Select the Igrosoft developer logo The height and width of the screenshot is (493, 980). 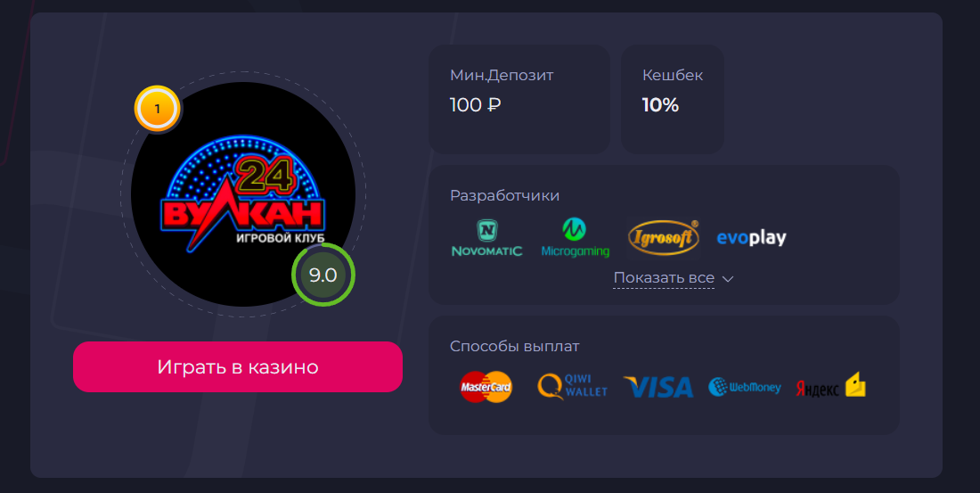pos(663,238)
